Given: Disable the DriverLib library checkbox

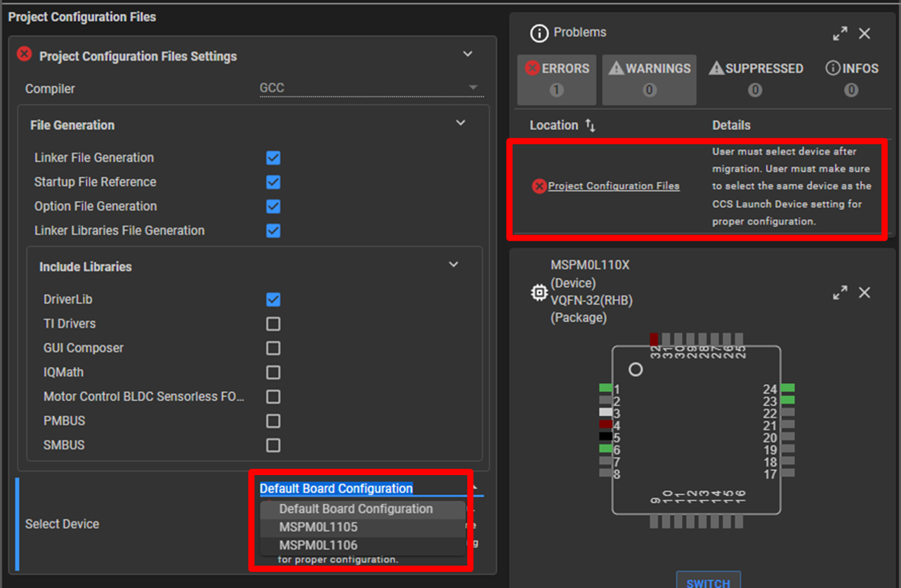Looking at the screenshot, I should [273, 300].
